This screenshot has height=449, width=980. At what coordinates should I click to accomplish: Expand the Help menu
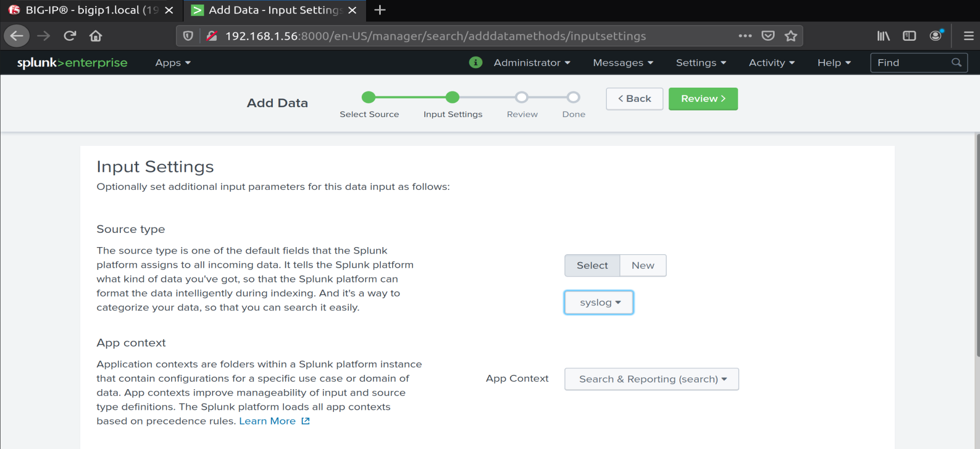834,63
